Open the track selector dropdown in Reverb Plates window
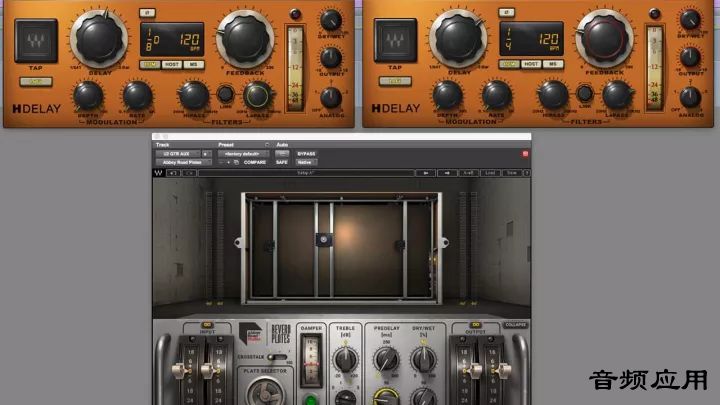720x405 pixels. click(x=177, y=154)
